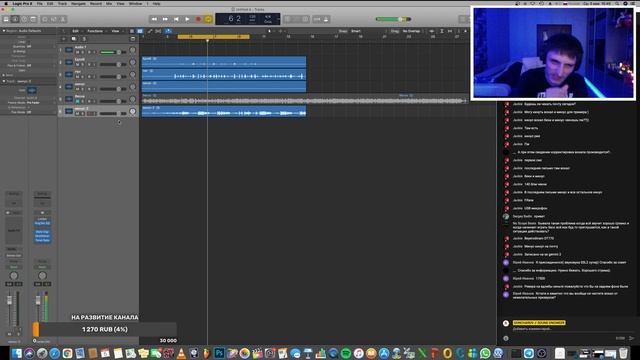This screenshot has width=640, height=360.
Task: Click the Rewind transport button
Action: pyautogui.click(x=154, y=19)
